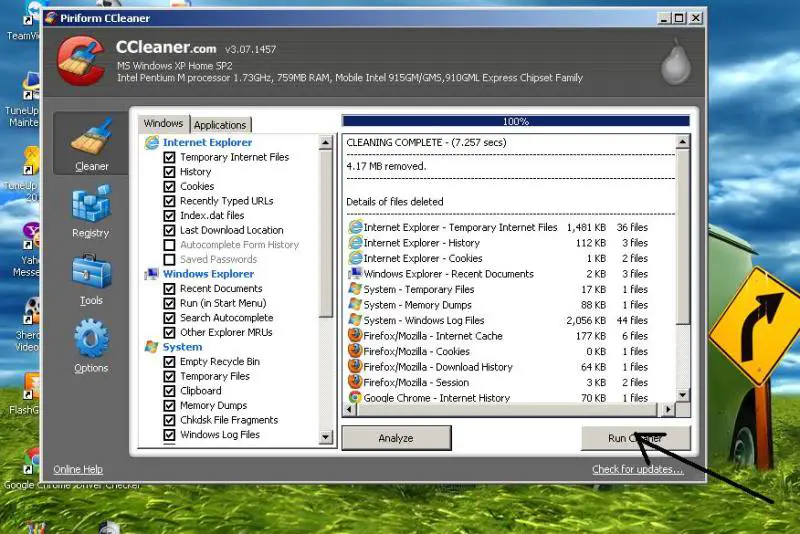Click the Analyze button
This screenshot has width=800, height=534.
[396, 438]
